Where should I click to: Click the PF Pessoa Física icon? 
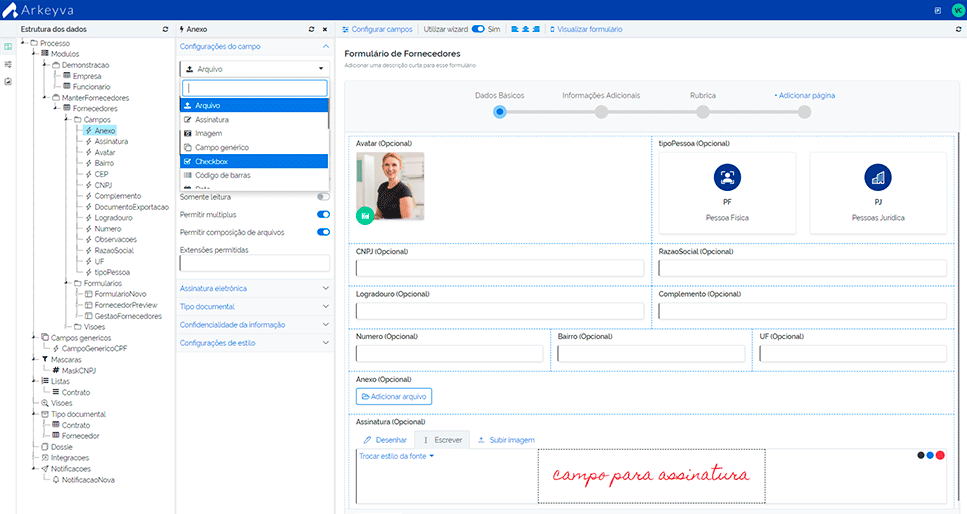pyautogui.click(x=727, y=178)
